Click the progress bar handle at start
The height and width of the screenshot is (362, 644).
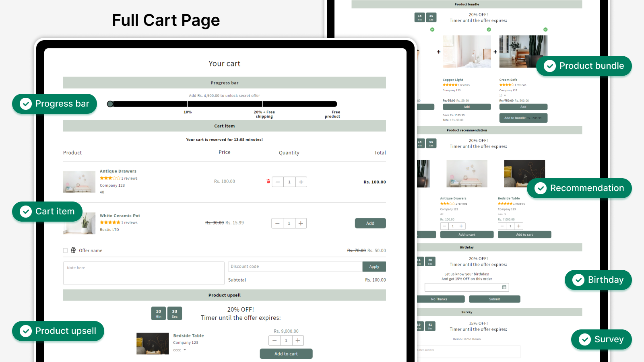pos(110,104)
